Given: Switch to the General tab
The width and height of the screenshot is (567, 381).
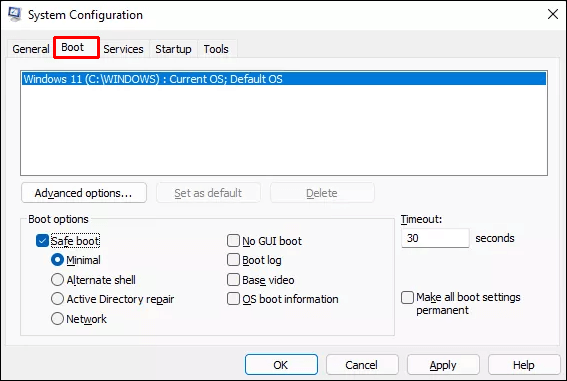Looking at the screenshot, I should pyautogui.click(x=31, y=49).
